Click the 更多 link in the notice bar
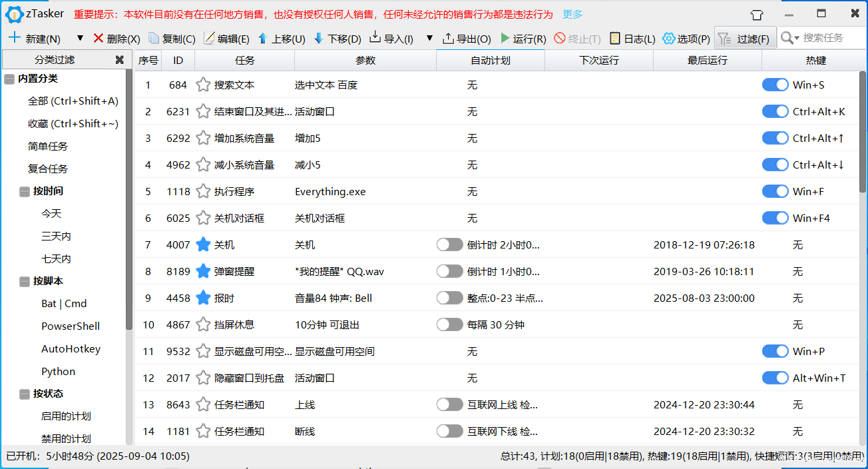The width and height of the screenshot is (868, 469). 571,13
